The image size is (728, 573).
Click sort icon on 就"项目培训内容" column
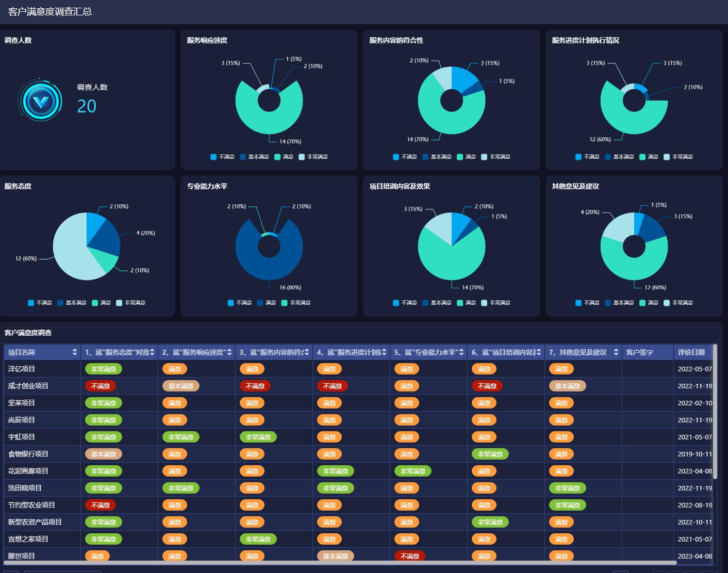click(x=539, y=352)
